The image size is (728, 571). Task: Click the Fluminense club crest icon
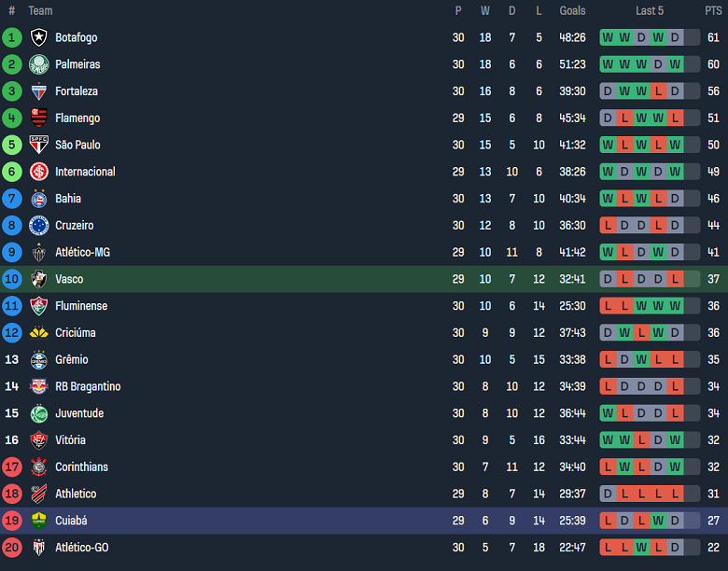pos(38,306)
